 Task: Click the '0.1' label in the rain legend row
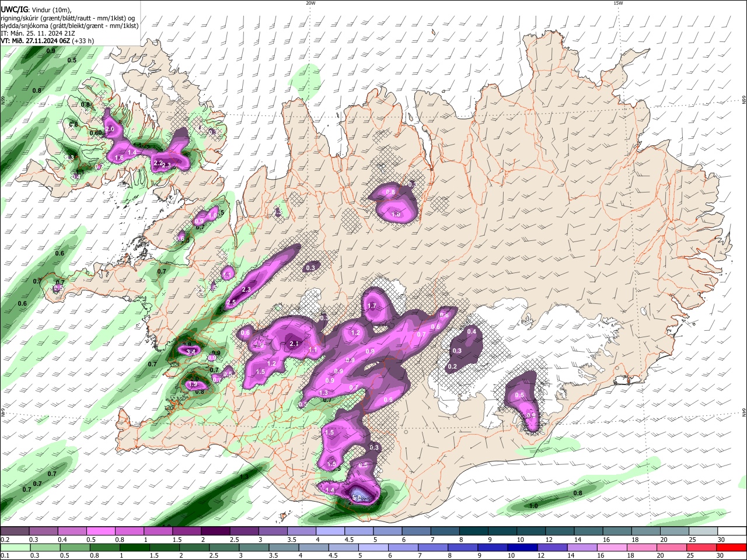click(x=5, y=555)
